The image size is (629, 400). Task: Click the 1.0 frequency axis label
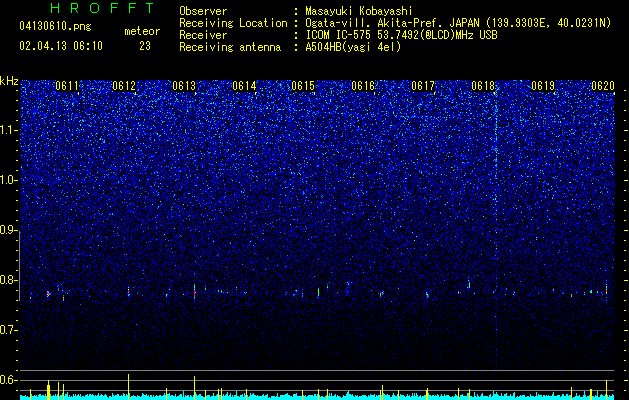[8, 181]
